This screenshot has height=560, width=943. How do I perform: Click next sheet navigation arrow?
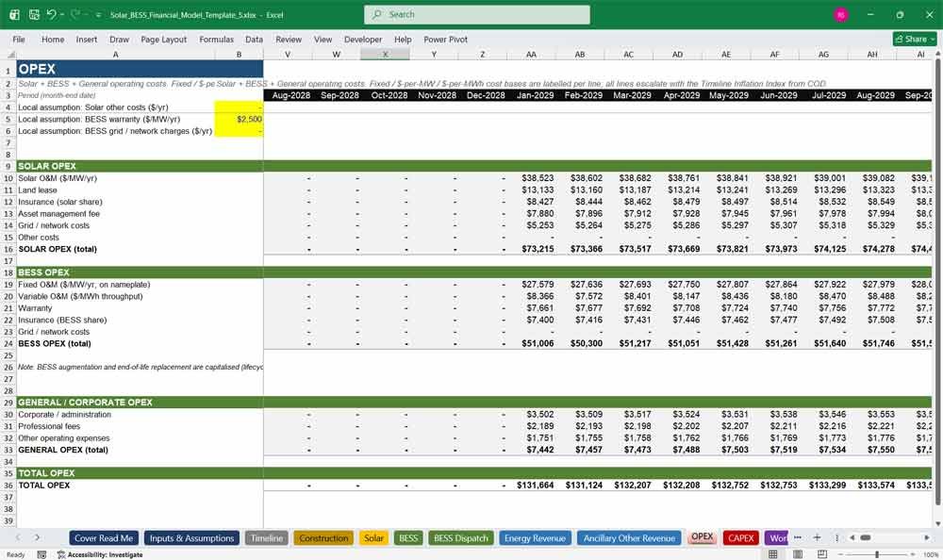tap(37, 537)
